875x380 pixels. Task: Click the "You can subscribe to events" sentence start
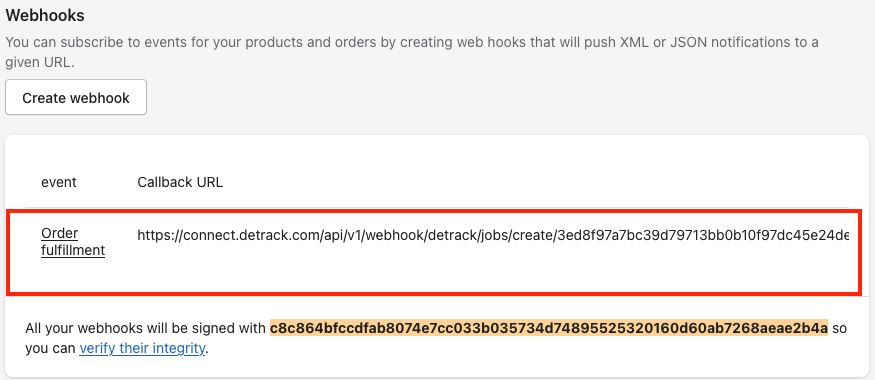click(x=88, y=42)
